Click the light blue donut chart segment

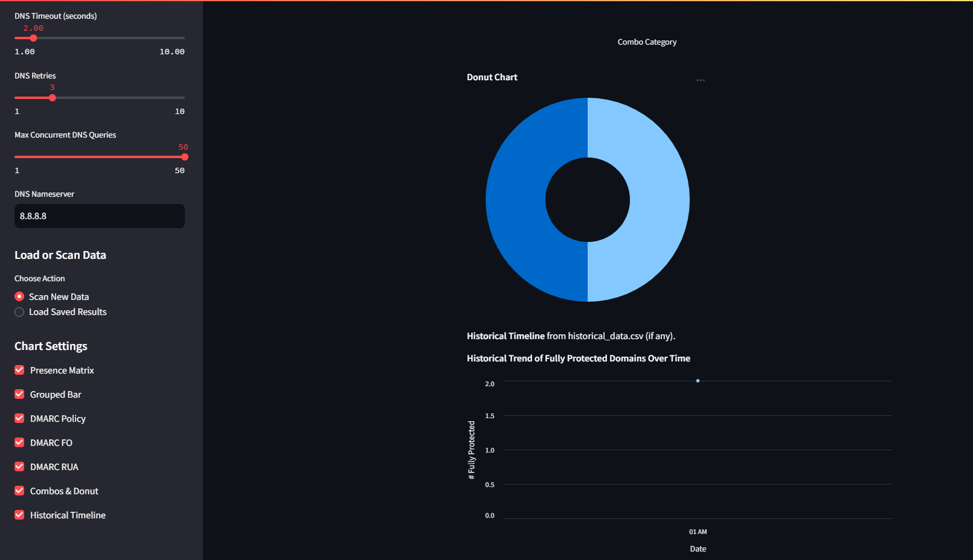click(x=660, y=200)
